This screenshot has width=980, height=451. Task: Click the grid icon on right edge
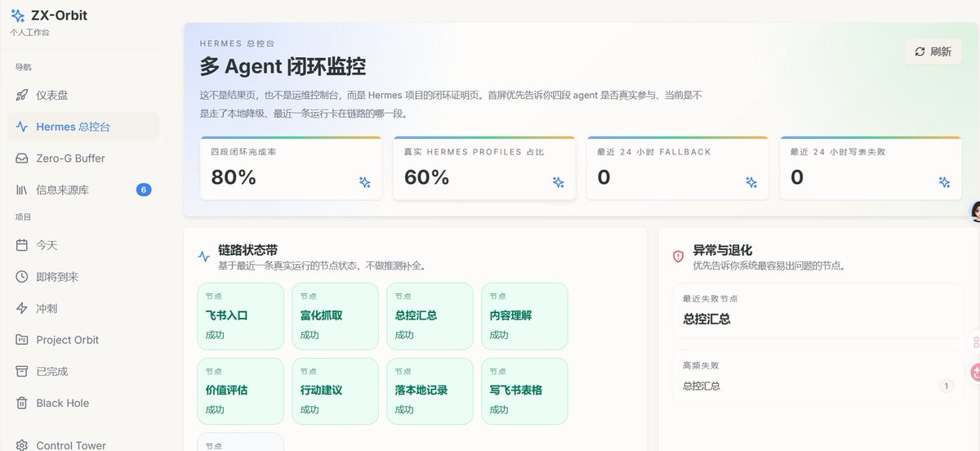(x=975, y=343)
